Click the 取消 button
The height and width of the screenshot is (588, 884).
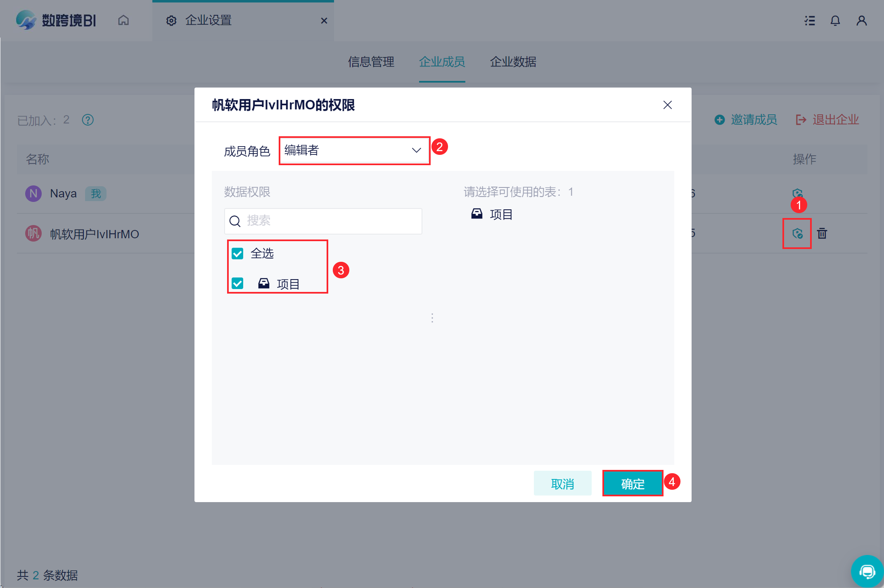tap(562, 484)
